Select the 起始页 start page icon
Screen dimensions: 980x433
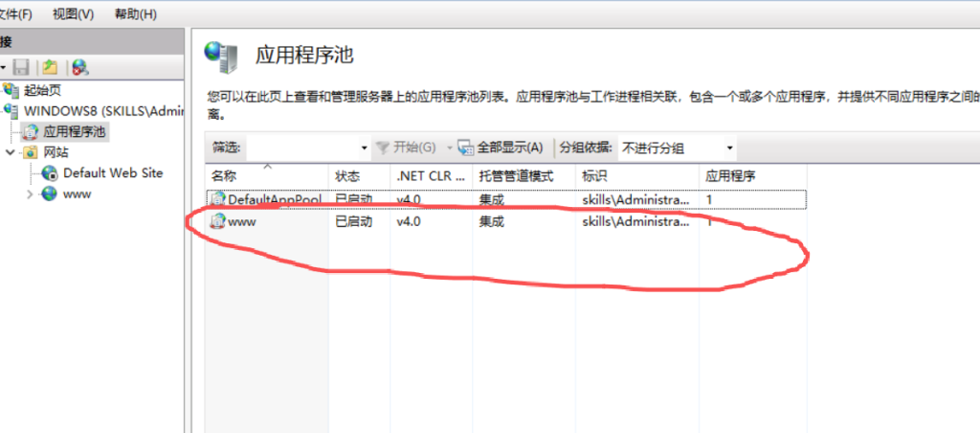click(x=11, y=91)
